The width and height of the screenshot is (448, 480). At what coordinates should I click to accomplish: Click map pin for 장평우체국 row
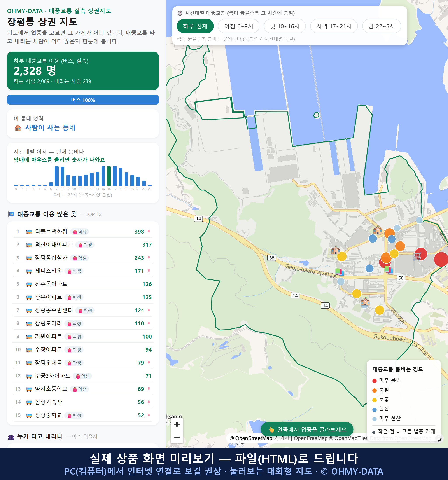click(x=149, y=363)
